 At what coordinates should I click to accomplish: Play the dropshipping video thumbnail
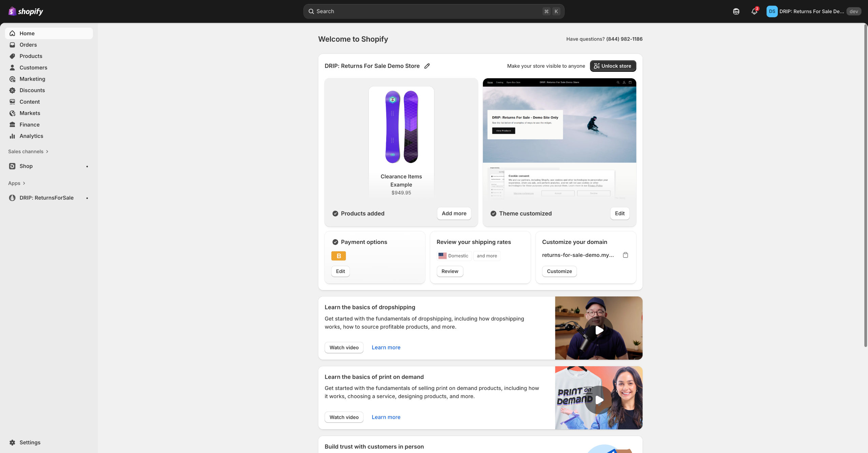pos(599,330)
